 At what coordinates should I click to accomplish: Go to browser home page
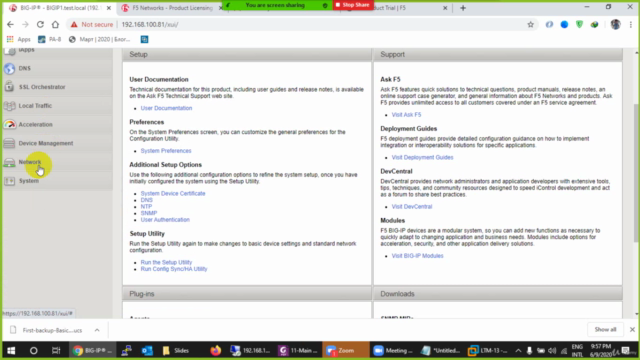55,24
